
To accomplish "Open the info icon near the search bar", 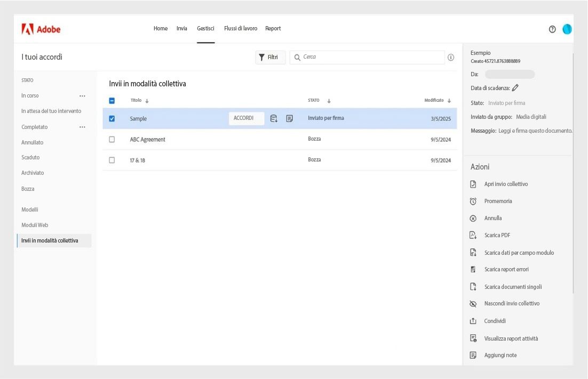I will (451, 57).
